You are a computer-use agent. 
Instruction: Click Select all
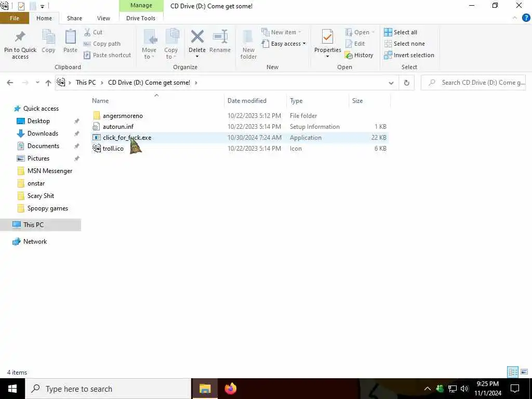coord(401,32)
